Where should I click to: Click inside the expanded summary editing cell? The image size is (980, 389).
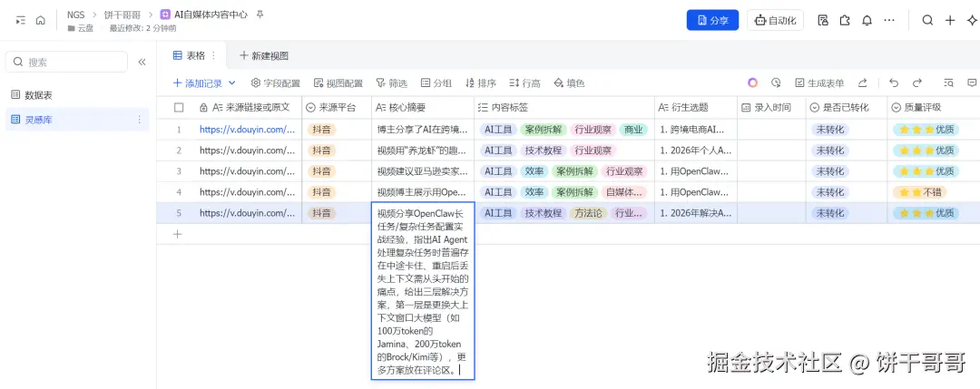coord(423,290)
